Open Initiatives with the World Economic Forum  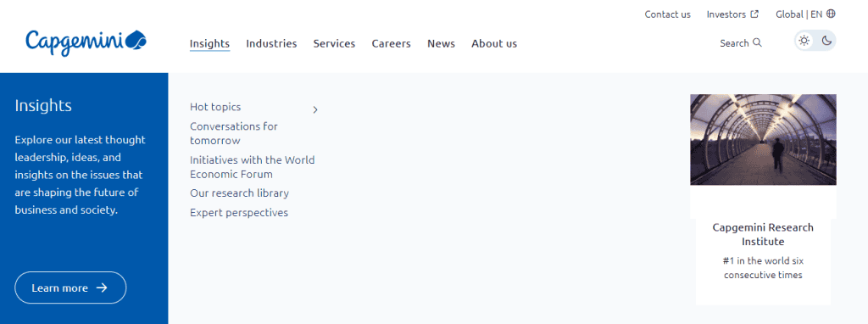(x=253, y=167)
